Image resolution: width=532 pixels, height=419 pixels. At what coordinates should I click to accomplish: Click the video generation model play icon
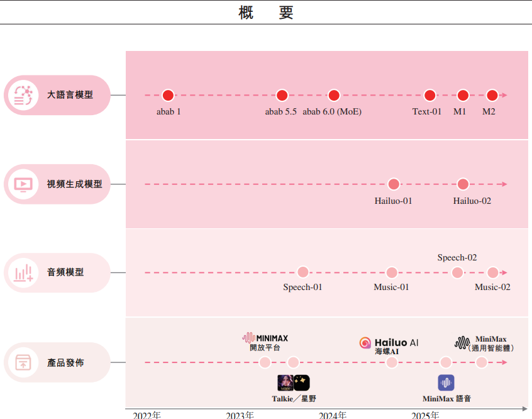pos(23,184)
